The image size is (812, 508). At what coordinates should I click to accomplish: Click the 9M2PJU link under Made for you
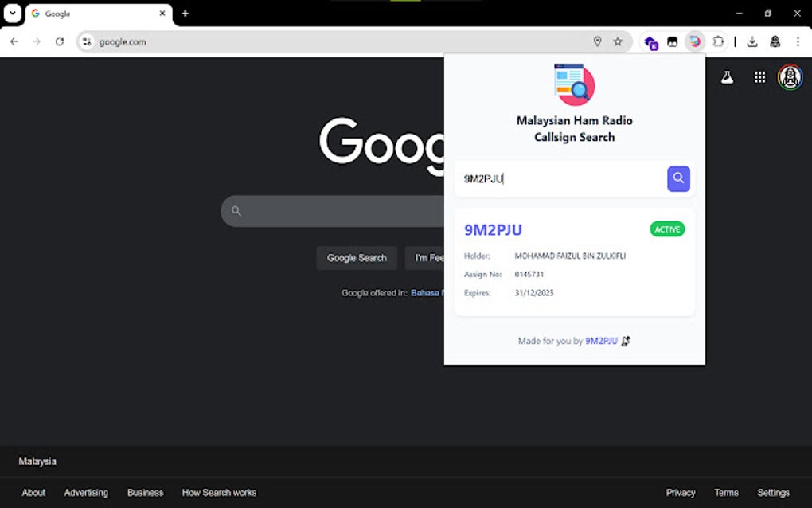(x=602, y=341)
